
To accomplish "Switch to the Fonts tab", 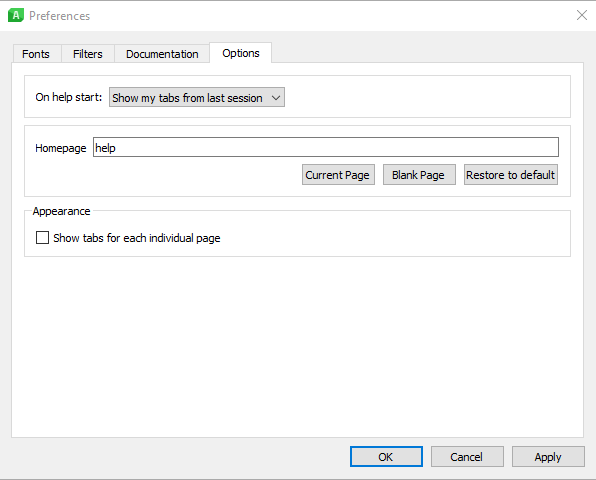I will point(36,54).
